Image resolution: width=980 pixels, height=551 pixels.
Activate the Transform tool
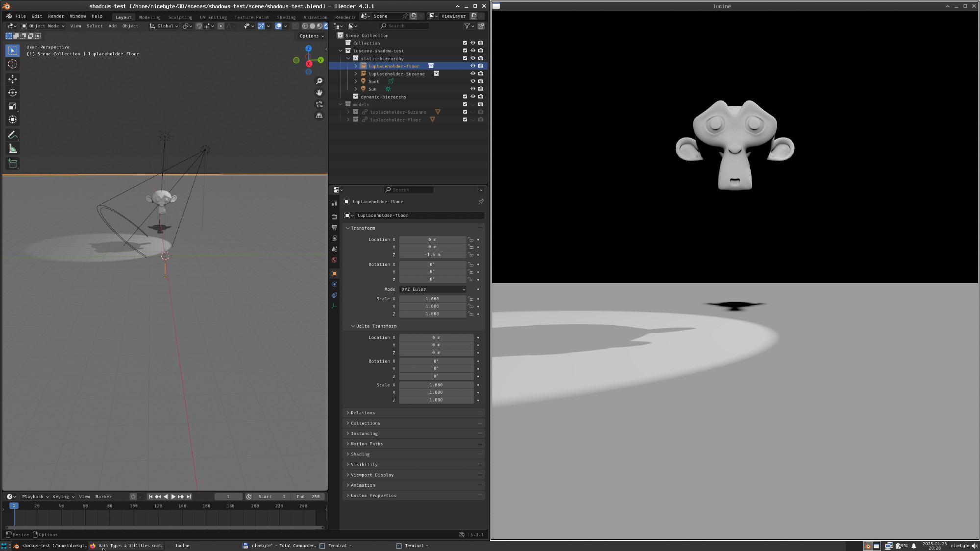tap(13, 120)
